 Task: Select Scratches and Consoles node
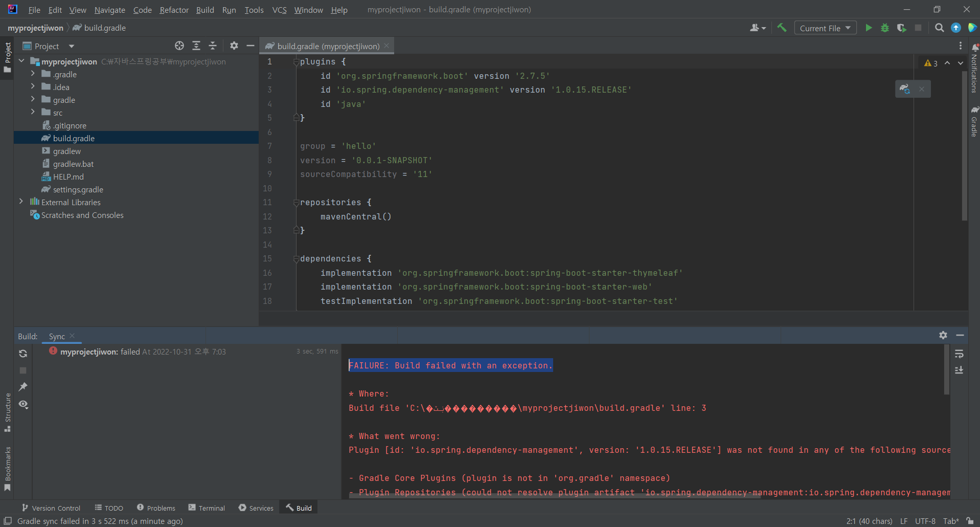pyautogui.click(x=82, y=215)
